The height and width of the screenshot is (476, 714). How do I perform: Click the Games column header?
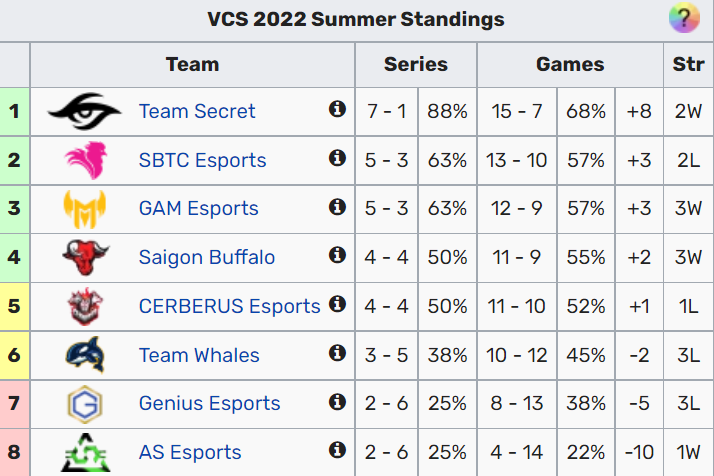570,64
